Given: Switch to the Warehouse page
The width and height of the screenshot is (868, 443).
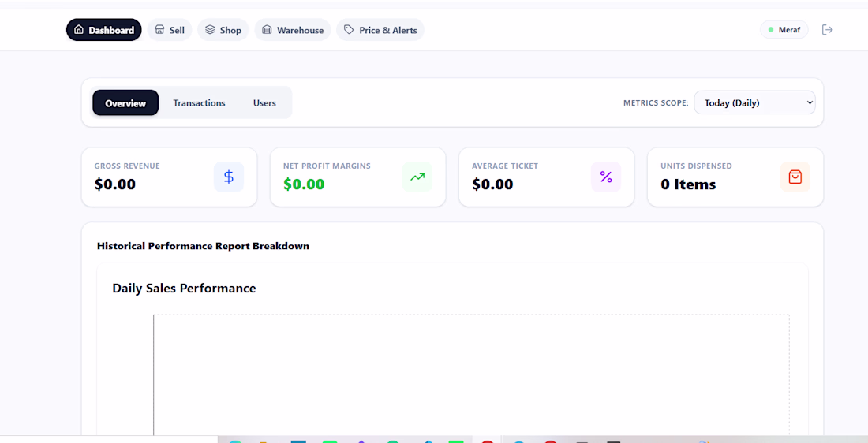Looking at the screenshot, I should 293,30.
